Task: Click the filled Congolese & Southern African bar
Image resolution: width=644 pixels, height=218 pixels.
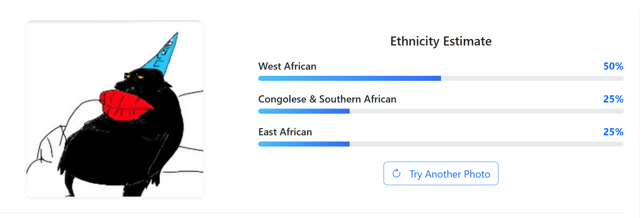Action: click(x=304, y=111)
